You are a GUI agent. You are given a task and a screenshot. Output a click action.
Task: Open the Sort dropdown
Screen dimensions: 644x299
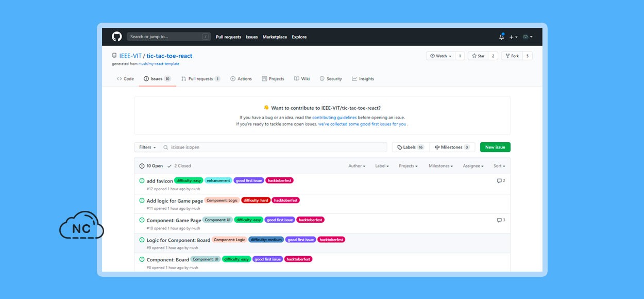[x=499, y=166]
